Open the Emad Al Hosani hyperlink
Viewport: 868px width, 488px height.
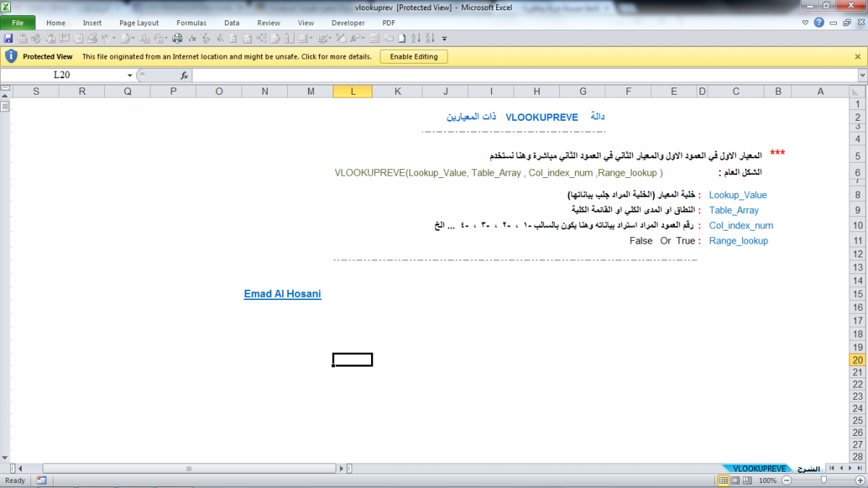(282, 294)
